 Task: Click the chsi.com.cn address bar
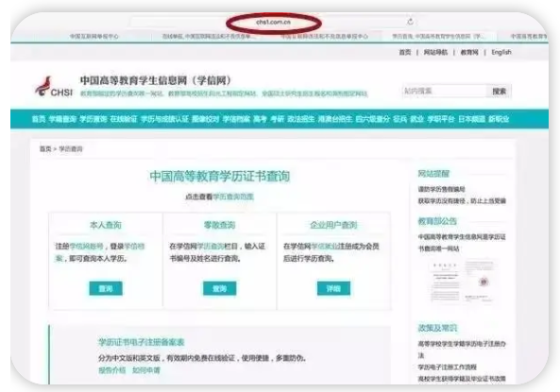point(274,22)
